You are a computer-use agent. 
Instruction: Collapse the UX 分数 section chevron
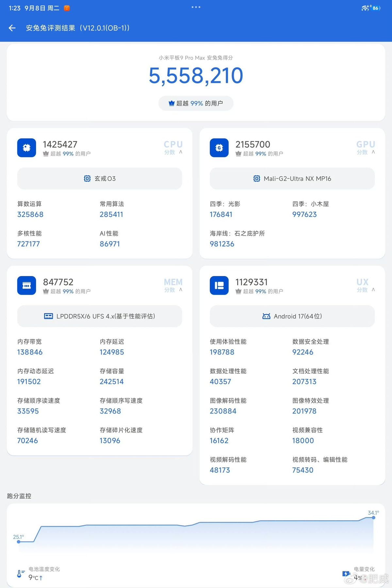373,290
